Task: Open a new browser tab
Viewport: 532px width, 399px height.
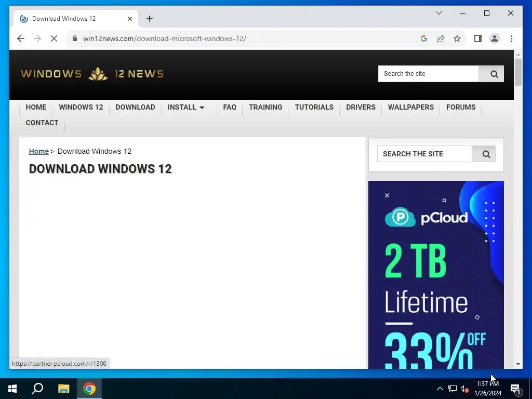Action: tap(150, 19)
